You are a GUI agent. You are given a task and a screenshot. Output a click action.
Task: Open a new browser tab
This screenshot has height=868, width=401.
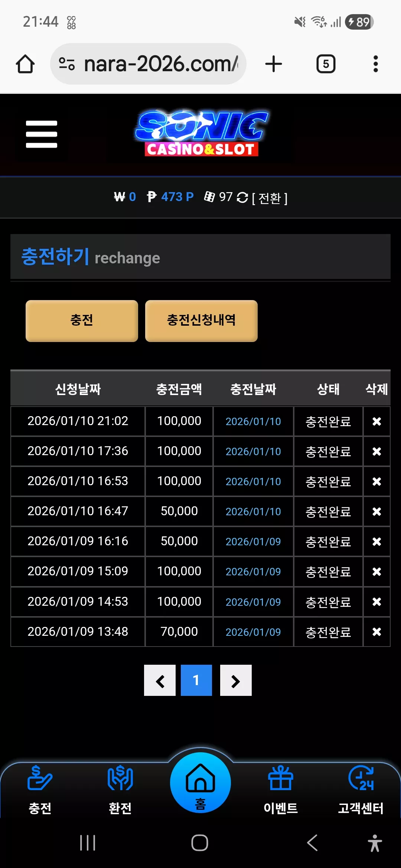coord(274,64)
